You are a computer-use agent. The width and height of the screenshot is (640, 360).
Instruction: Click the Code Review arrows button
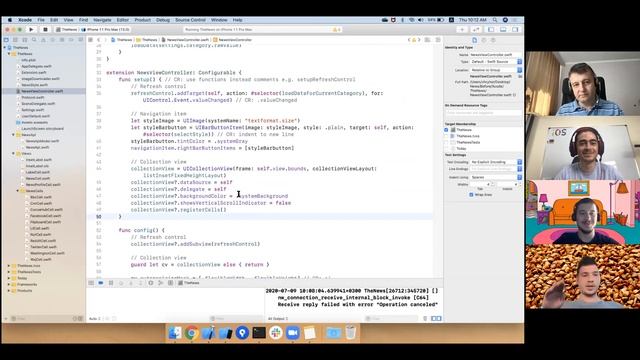click(x=476, y=29)
